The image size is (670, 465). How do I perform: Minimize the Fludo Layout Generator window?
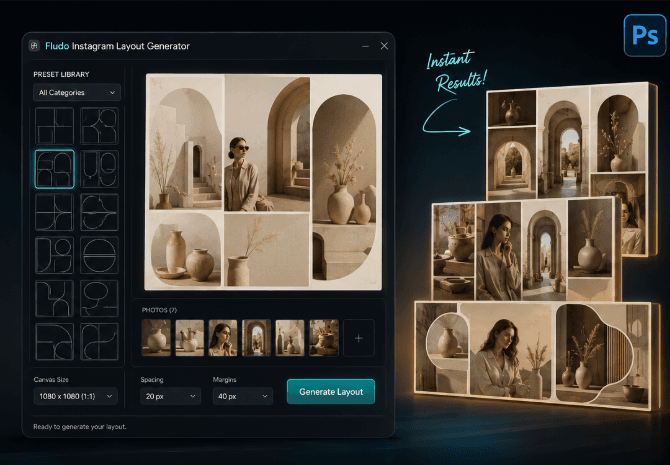pos(365,46)
